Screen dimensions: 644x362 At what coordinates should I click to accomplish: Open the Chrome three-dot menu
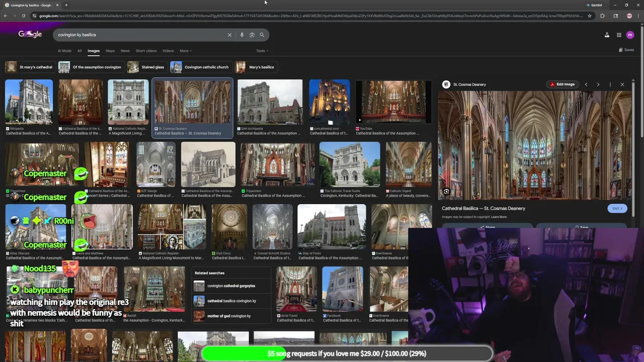pyautogui.click(x=639, y=16)
